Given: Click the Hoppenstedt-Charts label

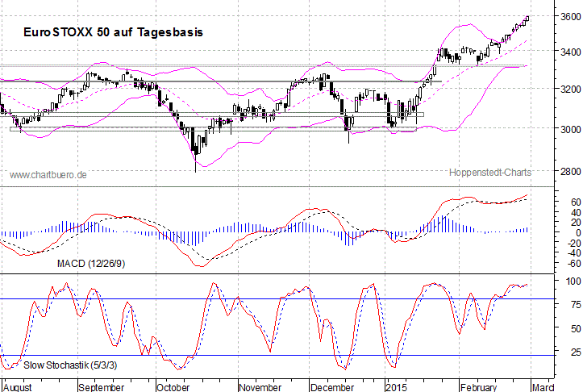Looking at the screenshot, I should click(490, 172).
